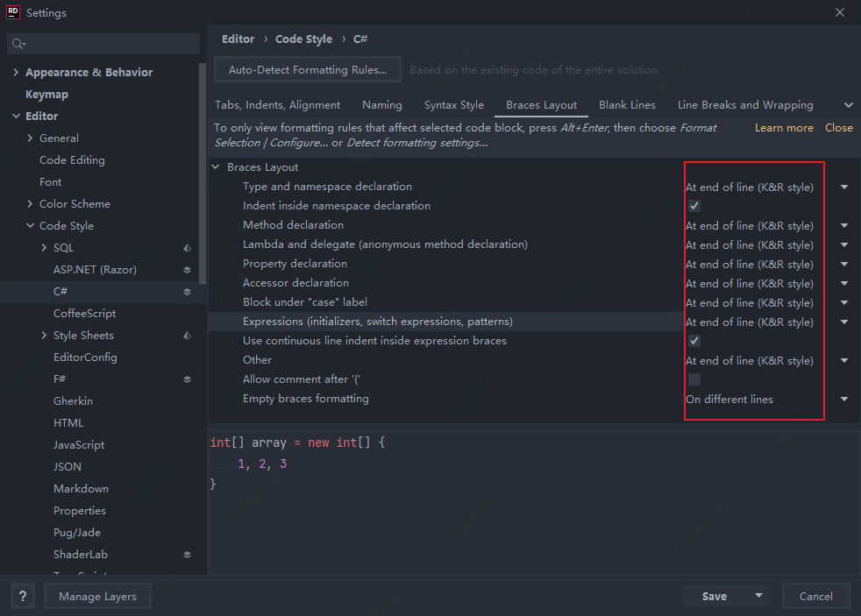Close the Settings window

click(x=840, y=12)
